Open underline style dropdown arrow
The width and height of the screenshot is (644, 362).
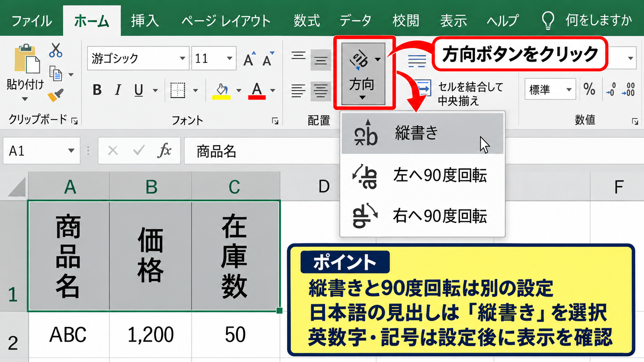(x=155, y=91)
